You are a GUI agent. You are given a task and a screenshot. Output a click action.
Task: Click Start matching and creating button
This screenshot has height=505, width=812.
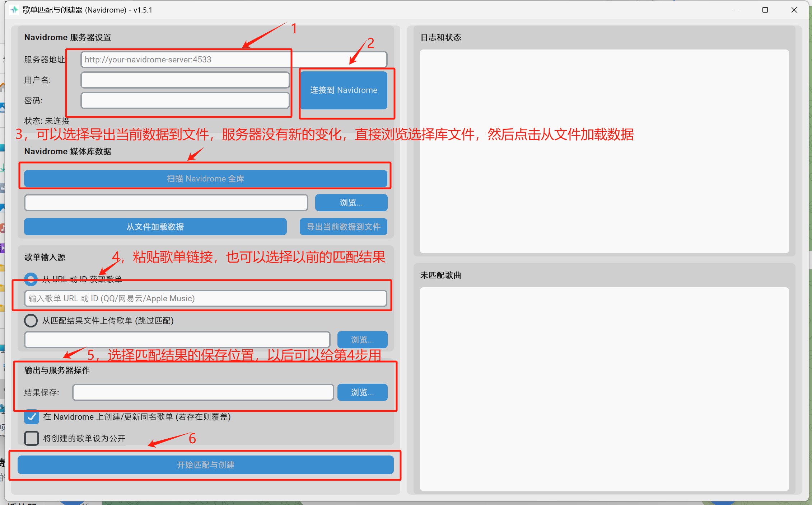coord(205,465)
